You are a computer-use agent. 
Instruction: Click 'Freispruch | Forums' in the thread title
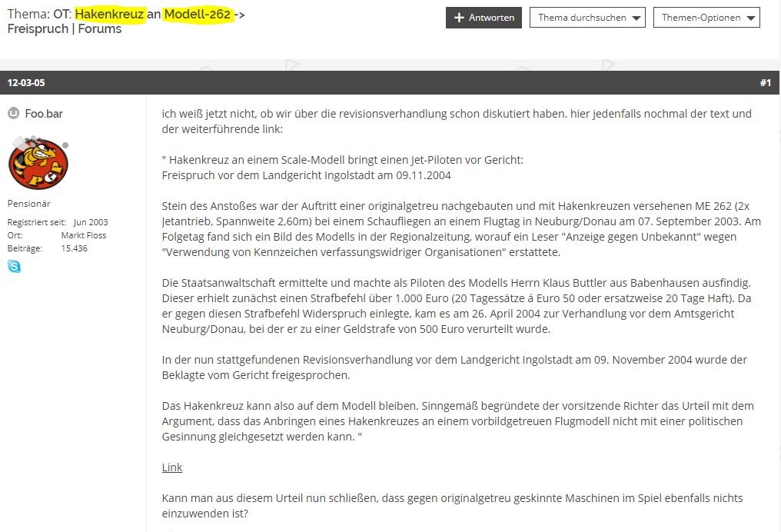[65, 29]
